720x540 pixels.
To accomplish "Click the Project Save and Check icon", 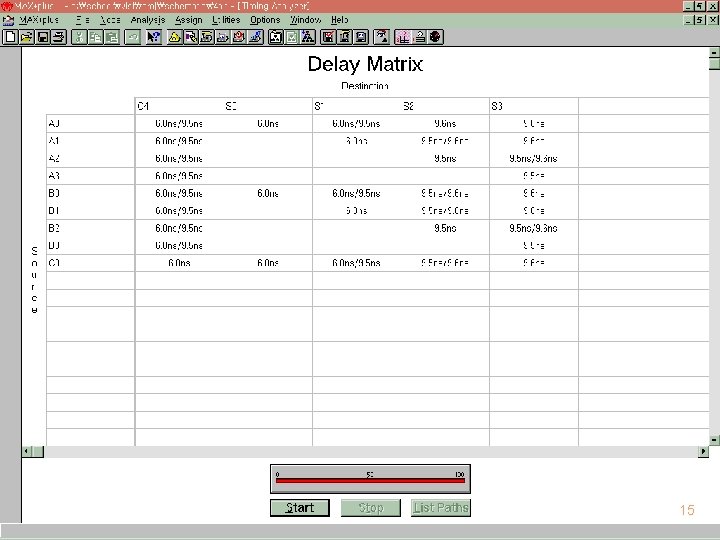I will [x=328, y=37].
